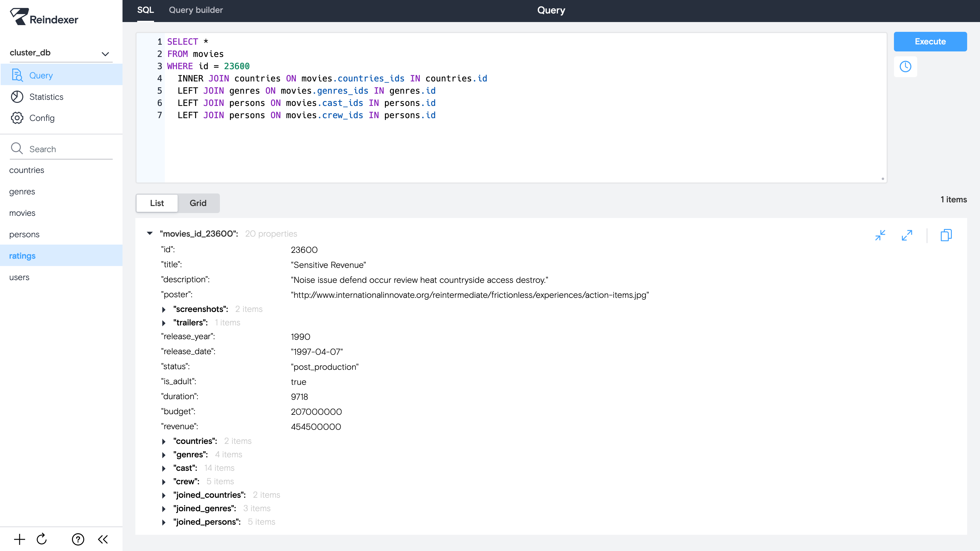
Task: Select the ratings namespace
Action: pos(22,256)
